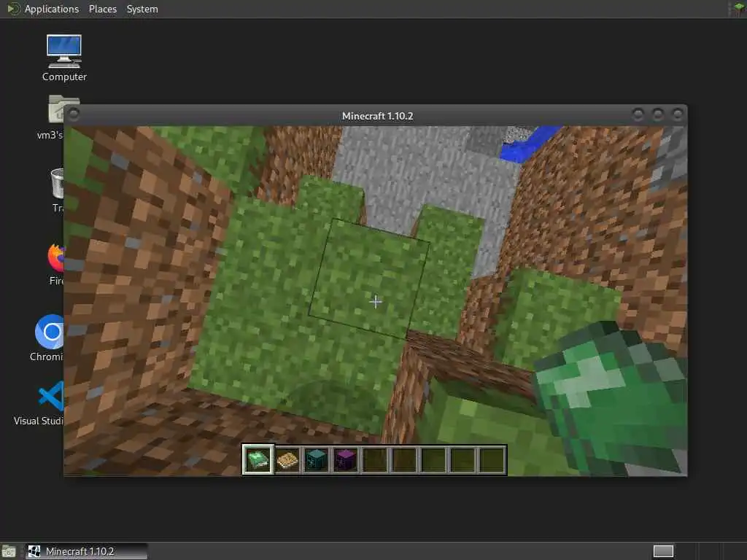Open the Applications menu

point(52,9)
